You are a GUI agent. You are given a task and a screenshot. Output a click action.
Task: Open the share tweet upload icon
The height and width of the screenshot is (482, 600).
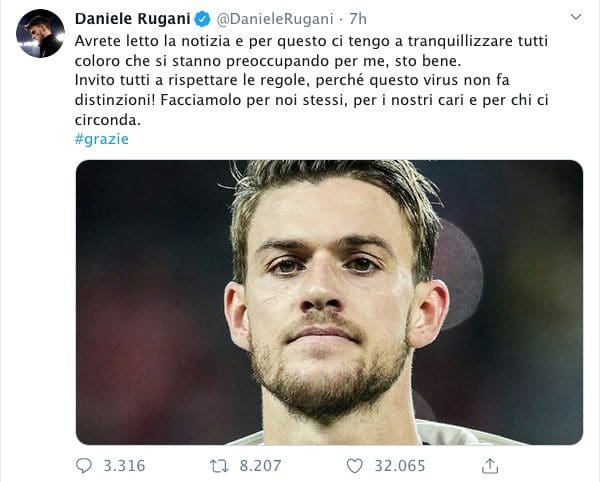point(489,466)
